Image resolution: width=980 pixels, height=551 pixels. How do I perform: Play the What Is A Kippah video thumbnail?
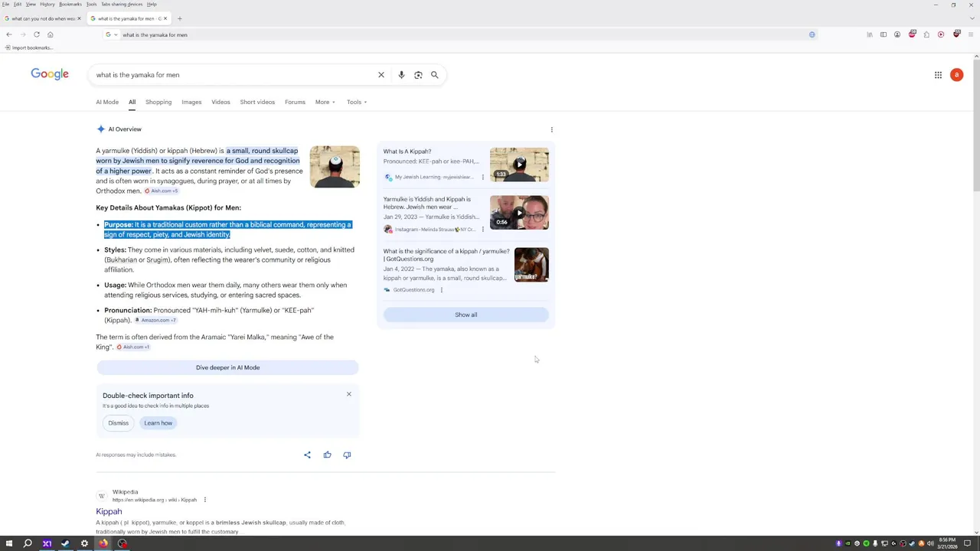519,165
